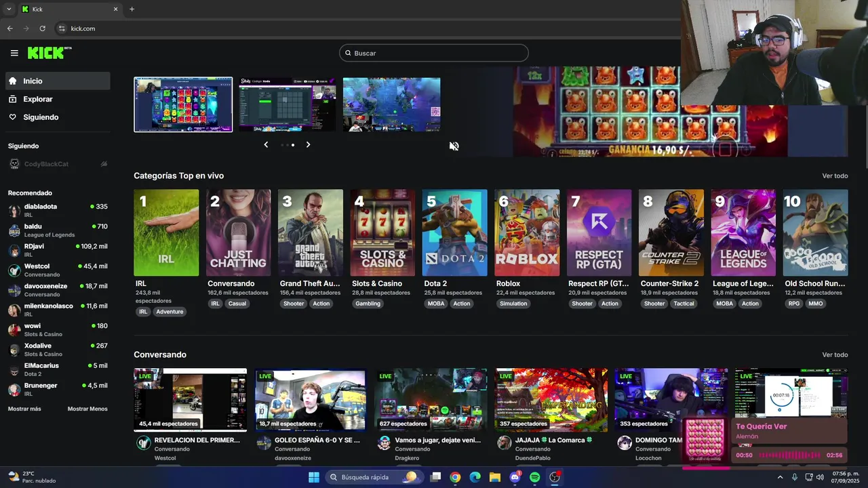Open the DuendePablo channel avatar
This screenshot has width=868, height=488.
(x=504, y=443)
